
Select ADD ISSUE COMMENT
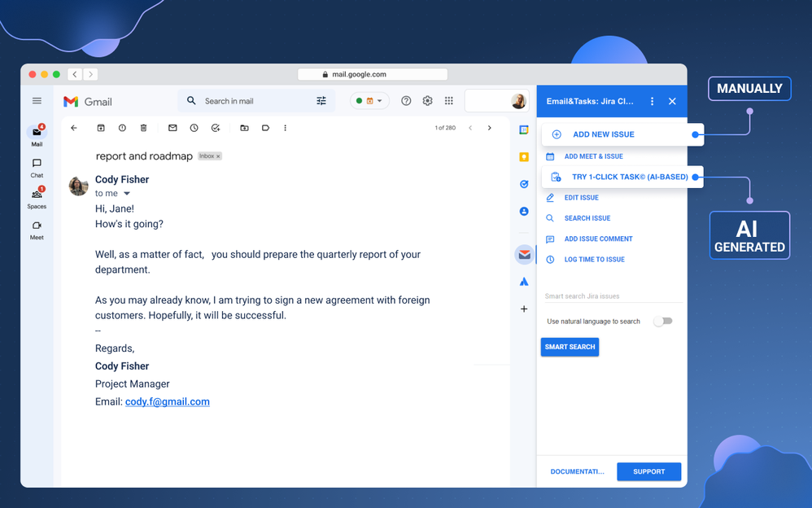click(x=591, y=239)
